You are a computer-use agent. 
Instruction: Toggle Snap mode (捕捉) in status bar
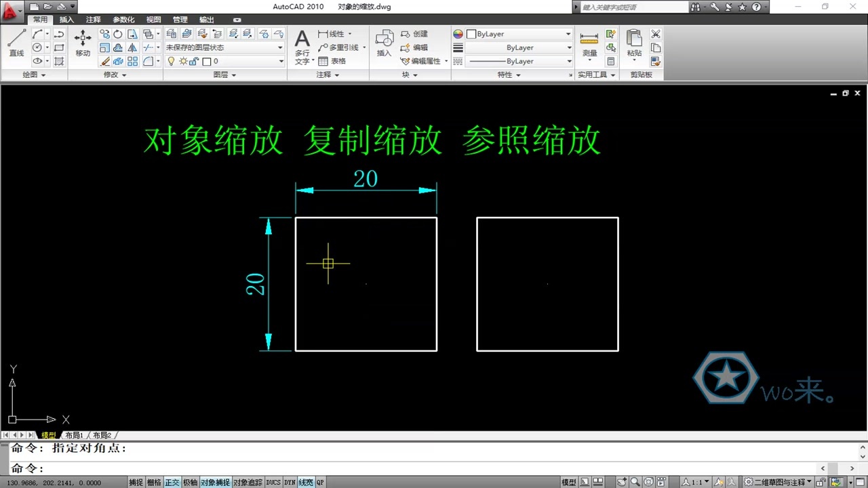[x=136, y=482]
